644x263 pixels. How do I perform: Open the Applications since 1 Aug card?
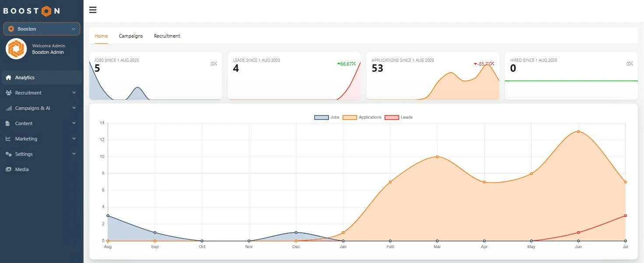pos(433,76)
